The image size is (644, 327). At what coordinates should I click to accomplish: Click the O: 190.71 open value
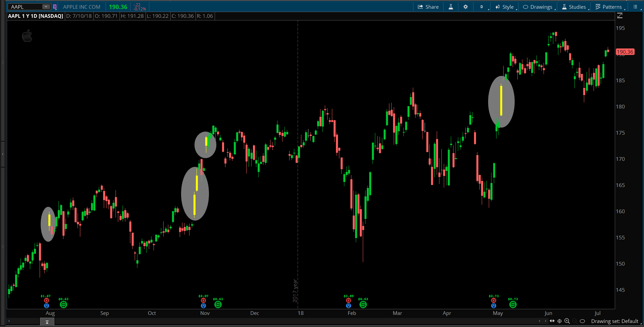tap(106, 16)
